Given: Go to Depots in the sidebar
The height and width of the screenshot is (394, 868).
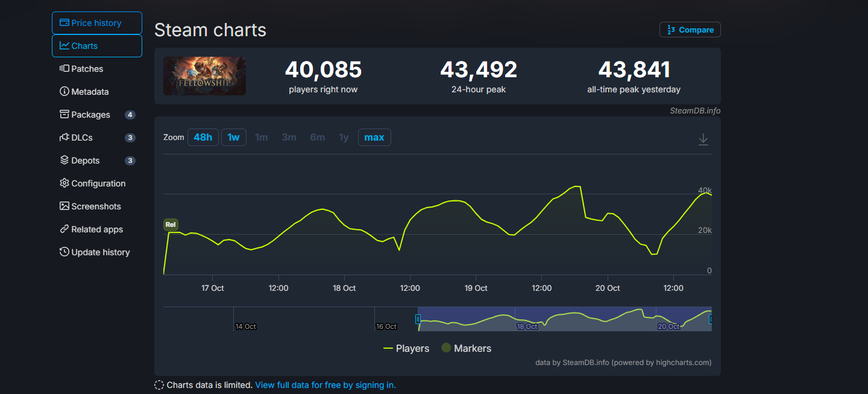Looking at the screenshot, I should click(x=97, y=160).
